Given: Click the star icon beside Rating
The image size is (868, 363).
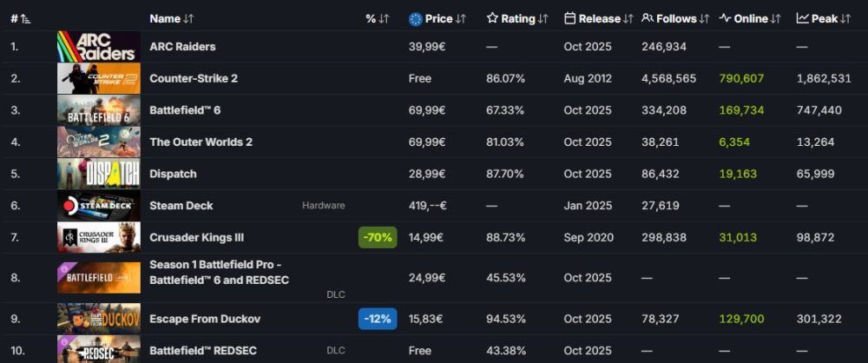Looking at the screenshot, I should (492, 18).
